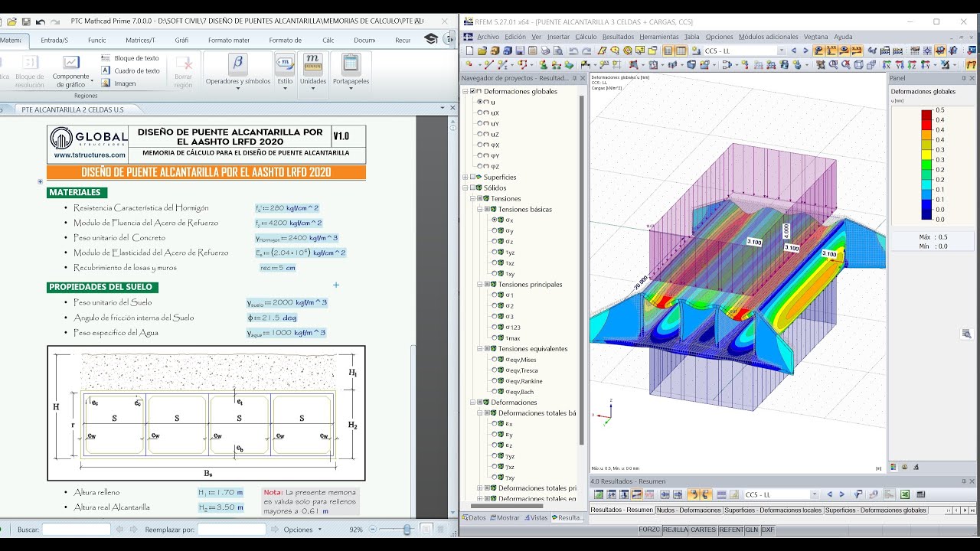Viewport: 980px width, 551px height.
Task: Go to previous load case in top RFEM toolbar
Action: pyautogui.click(x=794, y=51)
